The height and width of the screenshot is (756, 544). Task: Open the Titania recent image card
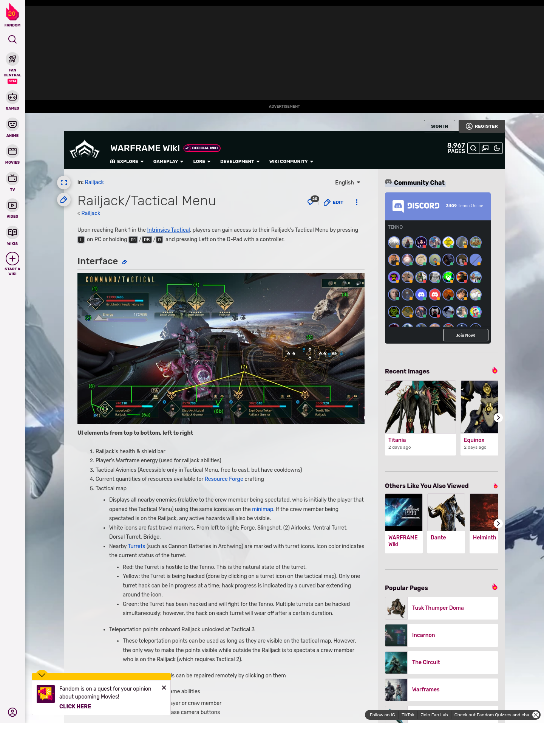420,418
